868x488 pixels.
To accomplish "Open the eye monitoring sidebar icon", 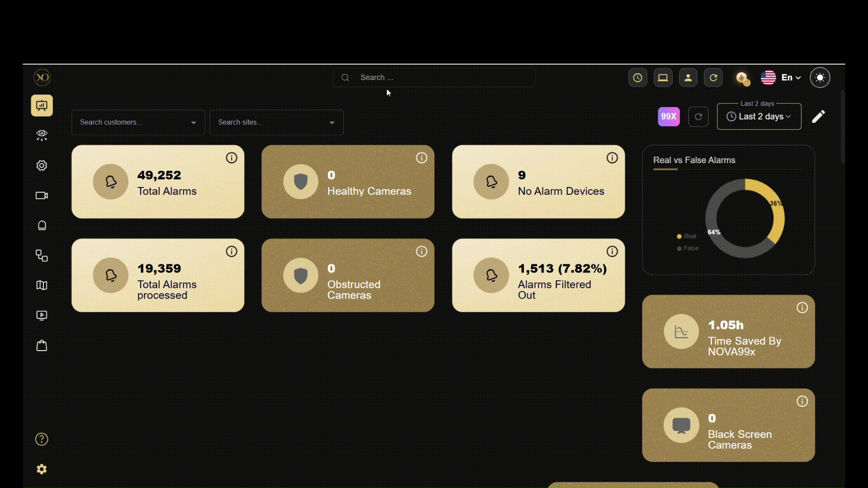I will [42, 135].
